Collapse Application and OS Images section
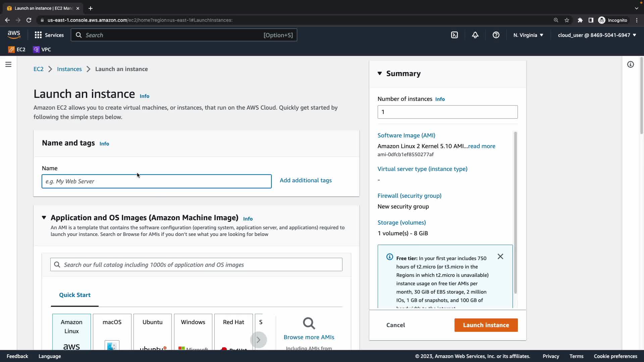This screenshot has height=362, width=644. click(44, 218)
